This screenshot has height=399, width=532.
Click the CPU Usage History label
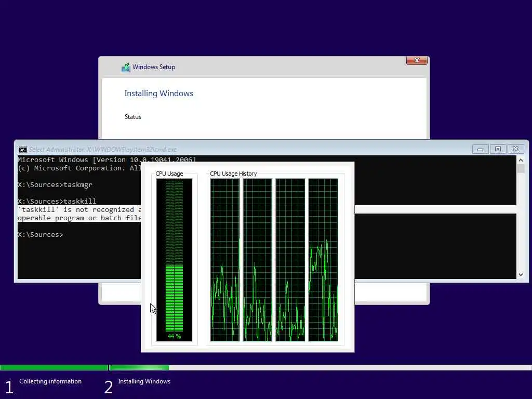coord(233,174)
